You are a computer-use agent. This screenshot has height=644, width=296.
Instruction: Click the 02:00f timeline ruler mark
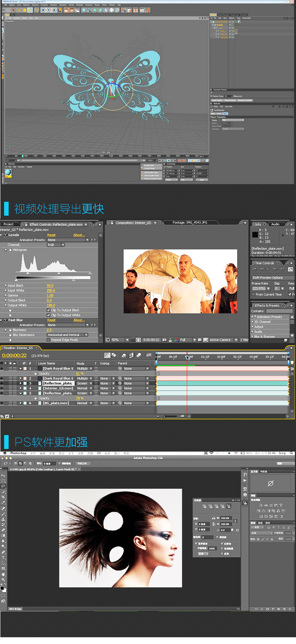pos(221,357)
